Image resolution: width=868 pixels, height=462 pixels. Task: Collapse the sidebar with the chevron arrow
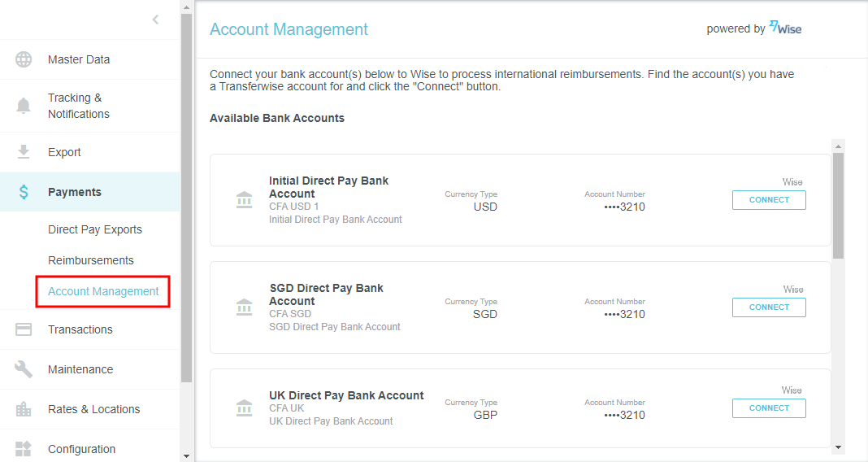155,20
